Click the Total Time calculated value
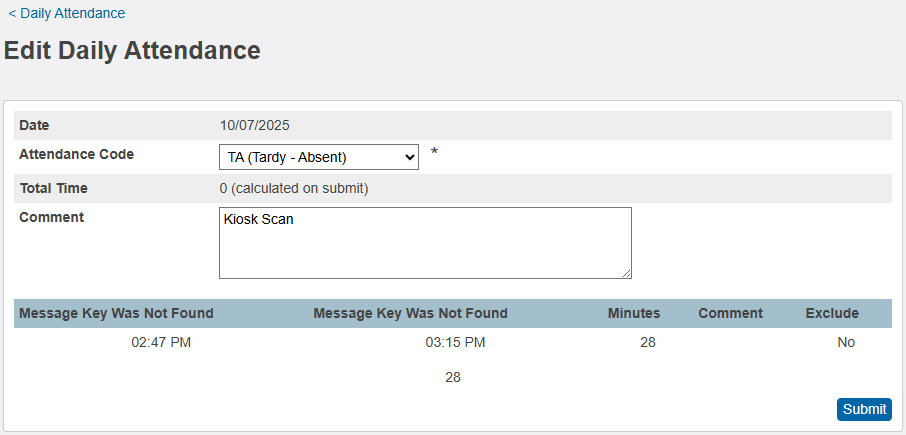906x435 pixels. (294, 188)
